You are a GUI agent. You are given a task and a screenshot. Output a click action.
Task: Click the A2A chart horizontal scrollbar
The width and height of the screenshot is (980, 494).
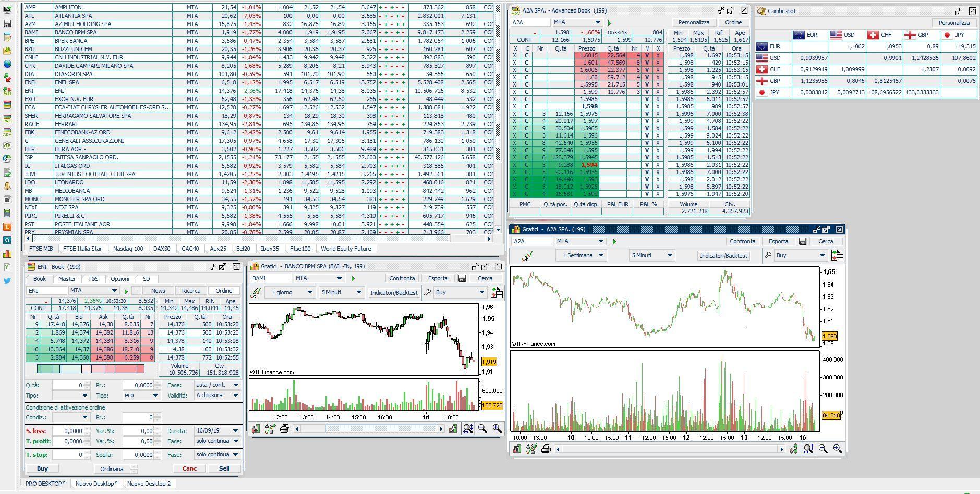(x=670, y=449)
